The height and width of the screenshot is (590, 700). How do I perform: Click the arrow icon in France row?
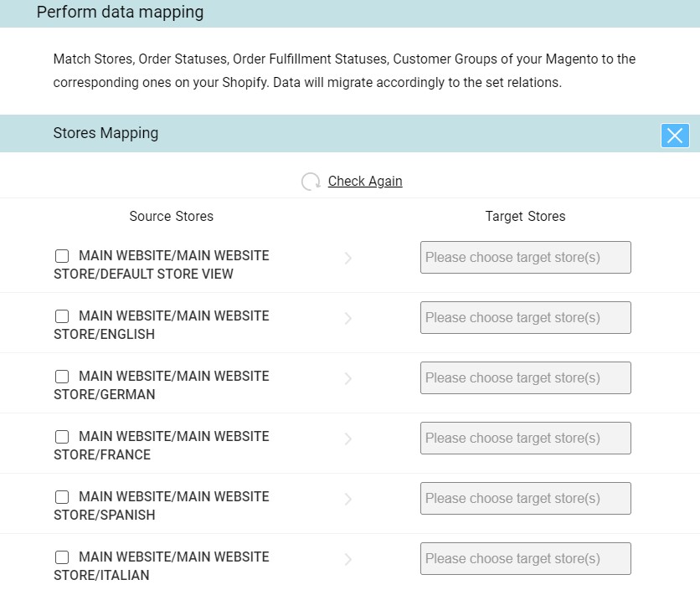(x=348, y=439)
